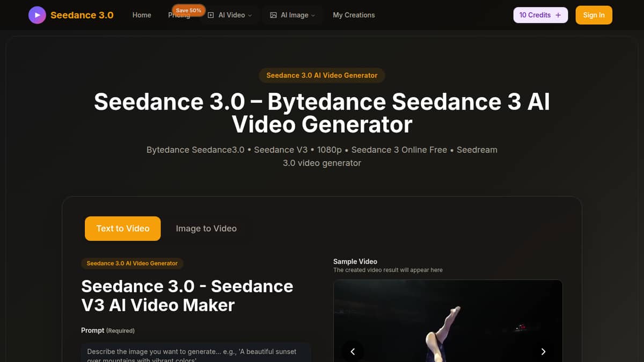Click the AI Video play-frame icon
644x362 pixels.
(211, 15)
